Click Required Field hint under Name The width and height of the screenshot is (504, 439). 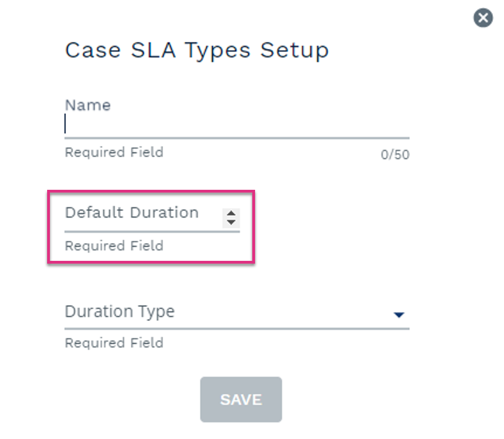pos(114,152)
